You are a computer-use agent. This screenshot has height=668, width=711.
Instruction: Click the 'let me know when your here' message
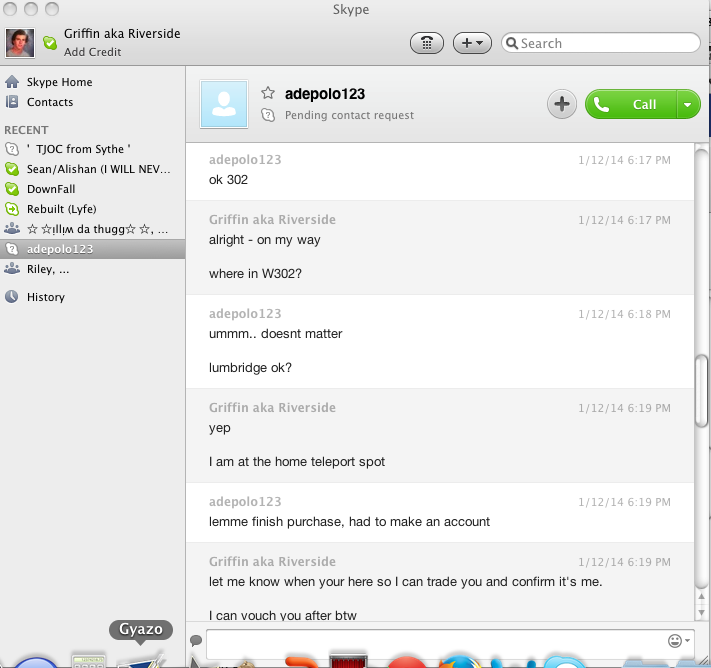coord(405,582)
